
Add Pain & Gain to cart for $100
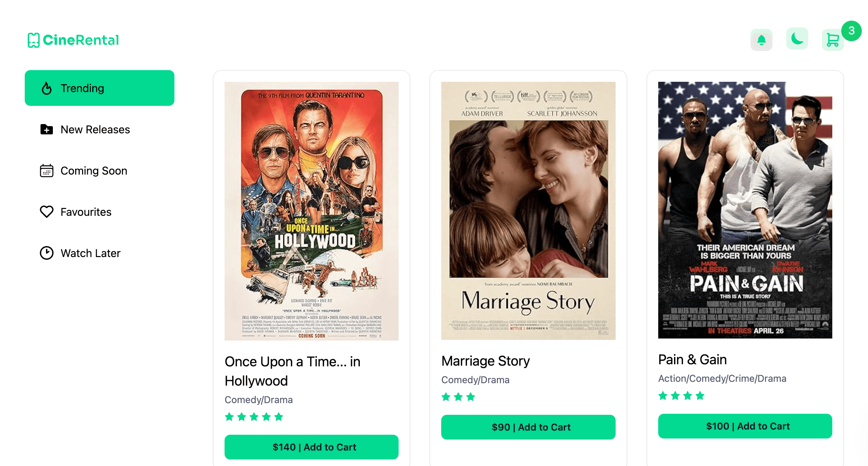point(745,426)
